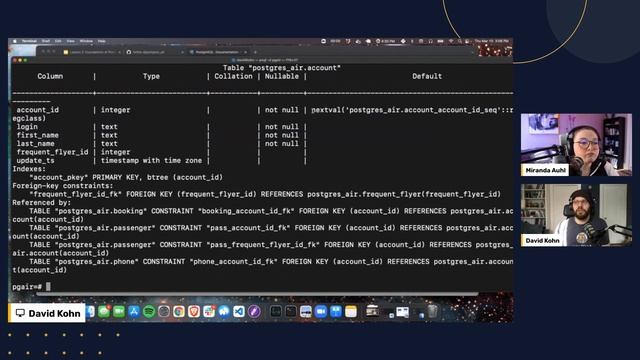This screenshot has width=640, height=360.
Task: Click the Wi-Fi icon in the menu bar
Action: 451,41
